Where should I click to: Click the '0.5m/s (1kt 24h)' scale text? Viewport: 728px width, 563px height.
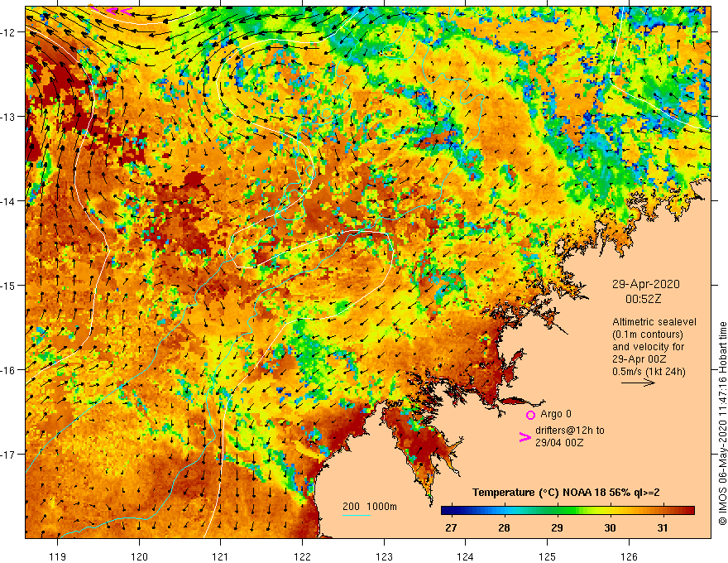click(x=649, y=372)
